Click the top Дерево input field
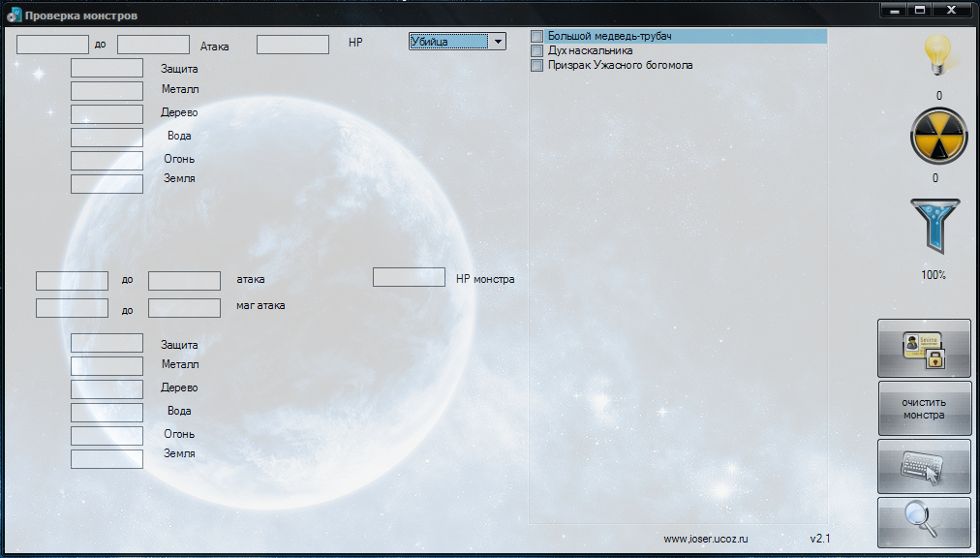Screen dimensions: 980x558 click(107, 114)
